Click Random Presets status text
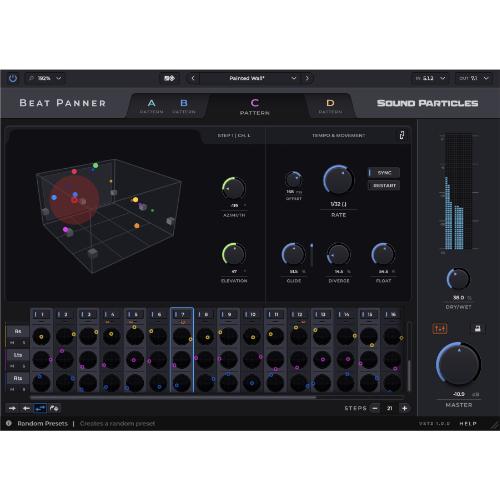 [x=43, y=424]
